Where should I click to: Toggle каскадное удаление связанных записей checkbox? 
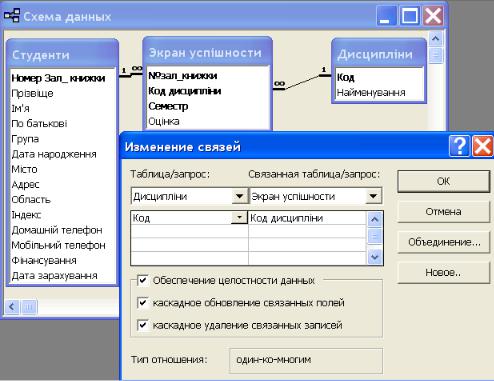pyautogui.click(x=143, y=325)
